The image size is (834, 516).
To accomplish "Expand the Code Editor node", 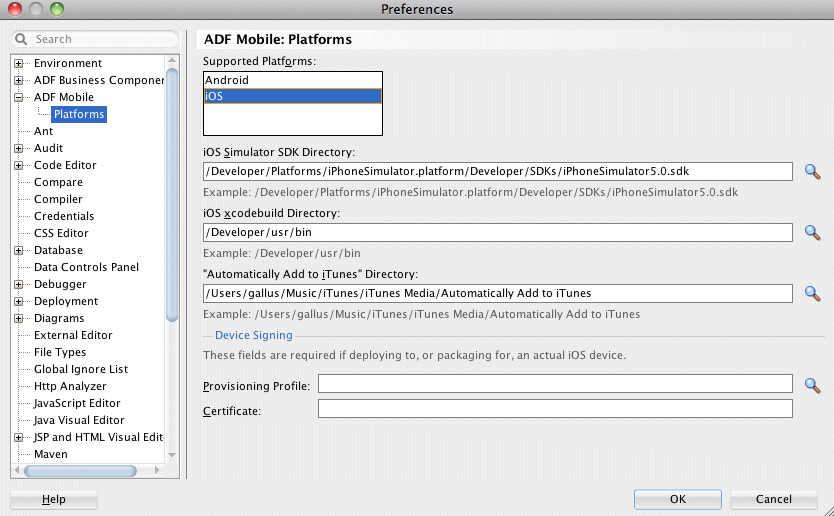I will coord(19,165).
